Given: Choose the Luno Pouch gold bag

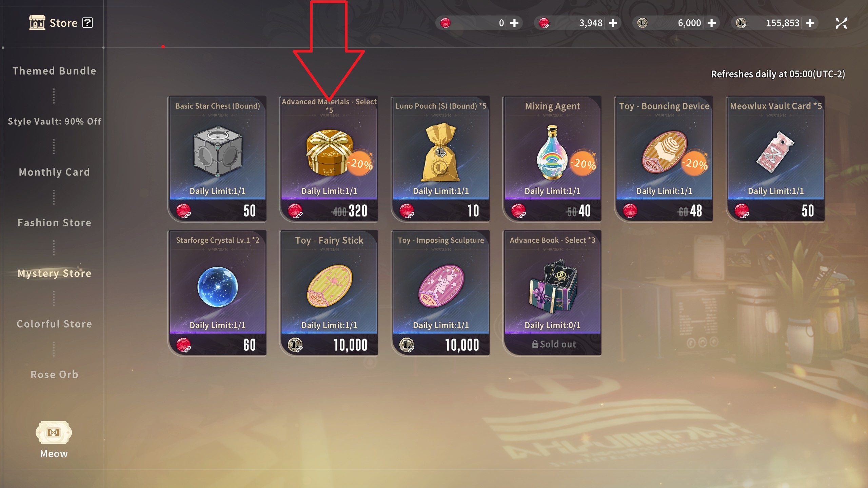Looking at the screenshot, I should (440, 152).
